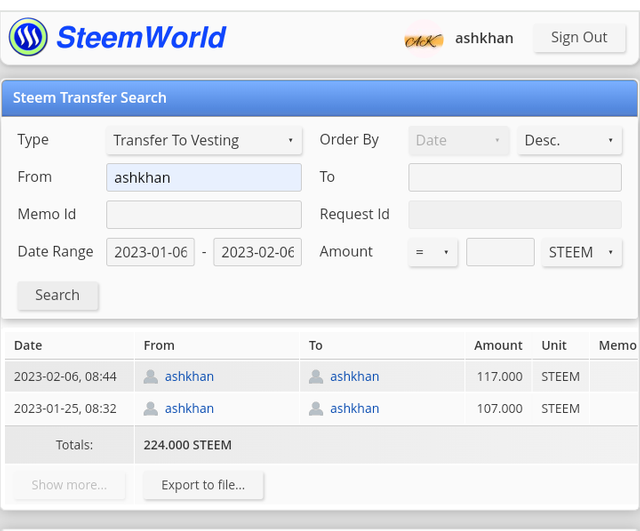Click user icon beside To ashkhan in 2023-02-06 row
The height and width of the screenshot is (531, 640).
click(316, 376)
